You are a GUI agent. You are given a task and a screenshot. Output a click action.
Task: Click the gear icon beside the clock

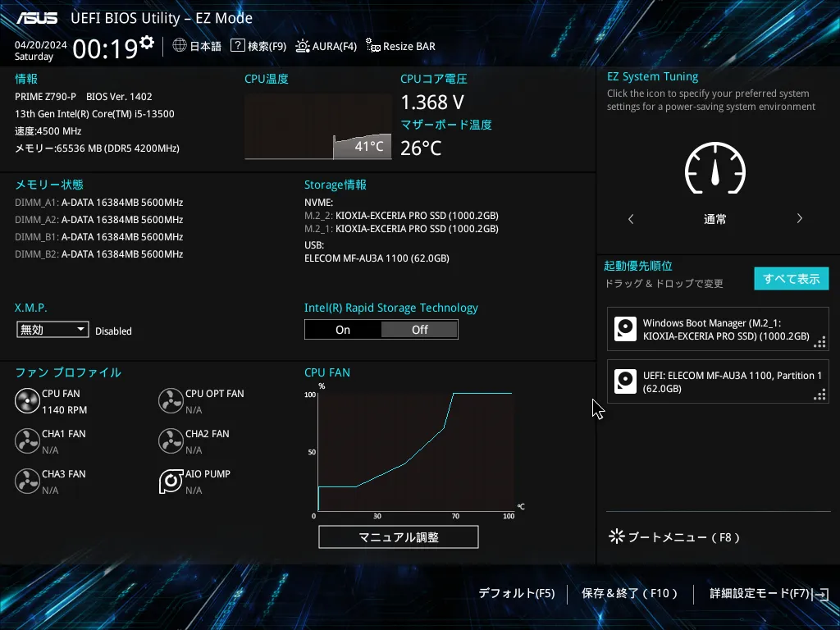147,43
